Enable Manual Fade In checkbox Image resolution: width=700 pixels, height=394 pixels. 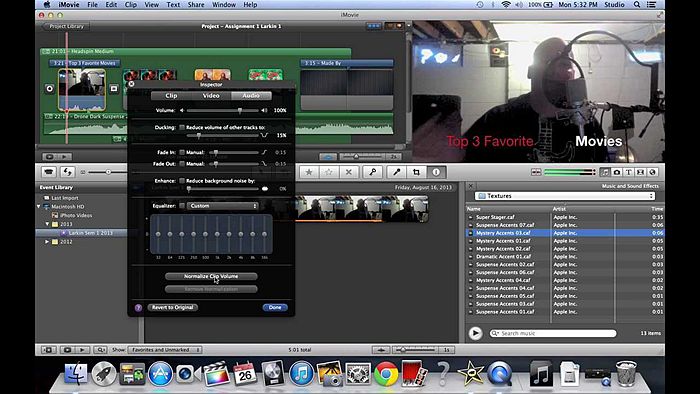[182, 152]
